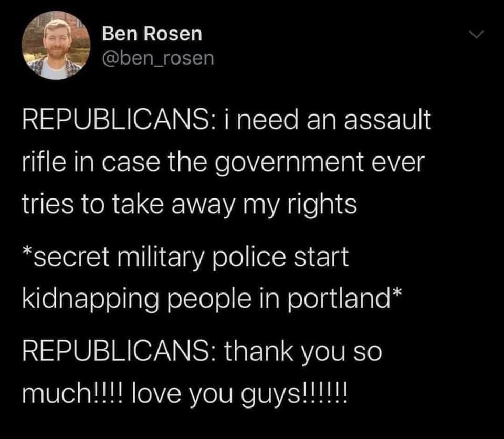
Task: Click the second REPUBLICANS word near bottom
Action: click(115, 351)
